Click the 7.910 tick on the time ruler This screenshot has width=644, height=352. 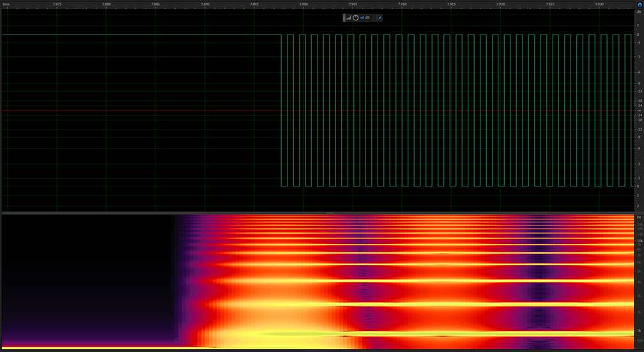tap(402, 4)
